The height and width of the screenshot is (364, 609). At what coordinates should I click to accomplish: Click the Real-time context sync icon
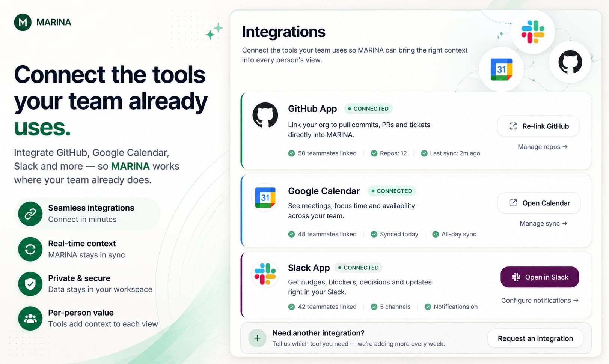[x=30, y=249]
